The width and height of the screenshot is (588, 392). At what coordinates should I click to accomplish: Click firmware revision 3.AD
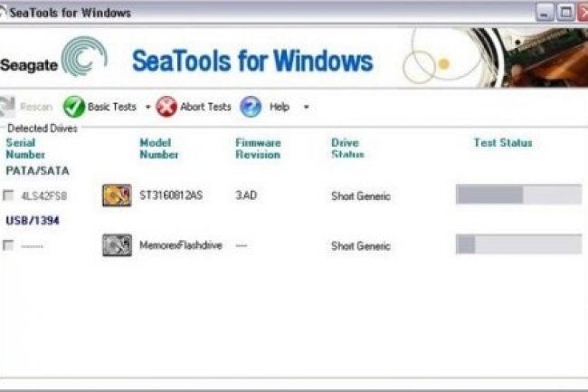[246, 196]
